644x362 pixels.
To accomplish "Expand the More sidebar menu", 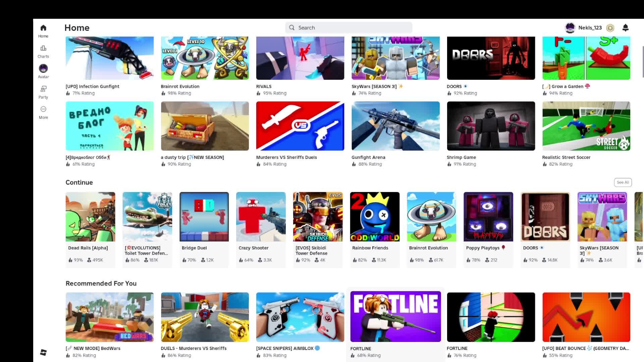I will (x=43, y=110).
